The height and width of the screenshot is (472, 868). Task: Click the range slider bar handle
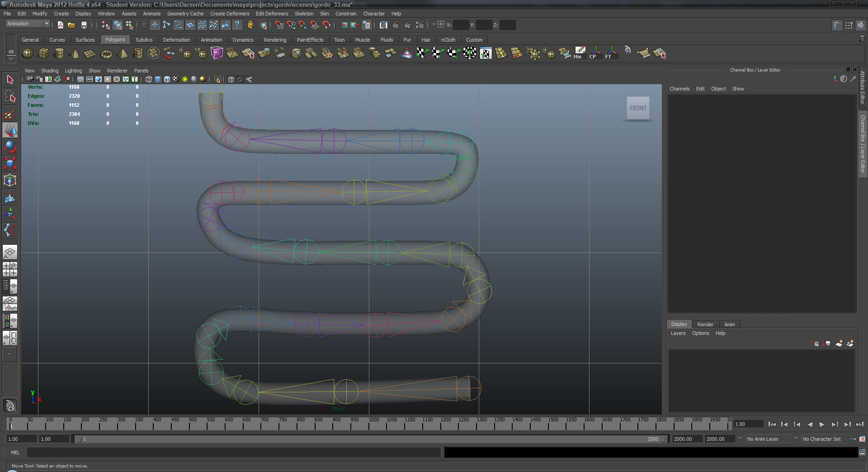[x=371, y=439]
